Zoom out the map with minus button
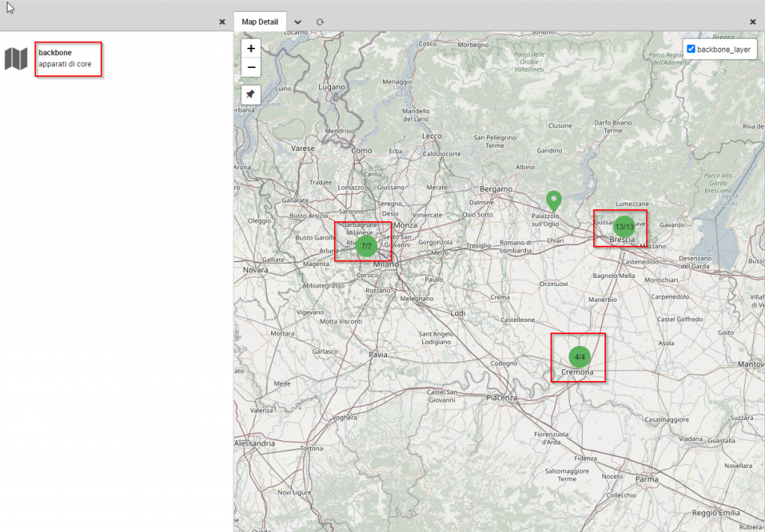The height and width of the screenshot is (532, 765). point(251,67)
